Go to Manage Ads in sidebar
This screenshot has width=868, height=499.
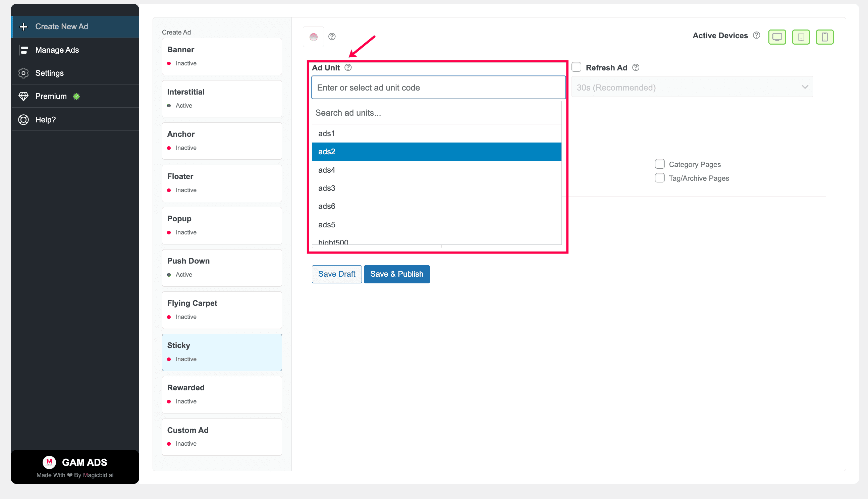[75, 50]
